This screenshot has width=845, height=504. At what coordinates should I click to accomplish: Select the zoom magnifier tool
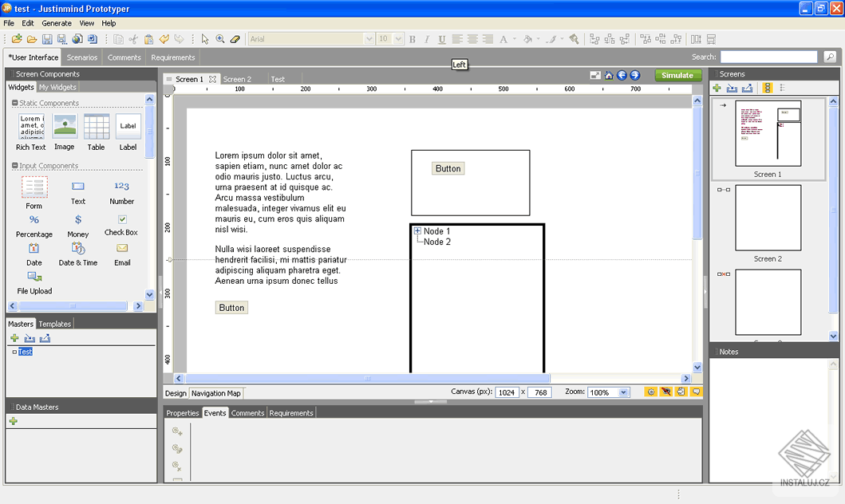coord(220,39)
